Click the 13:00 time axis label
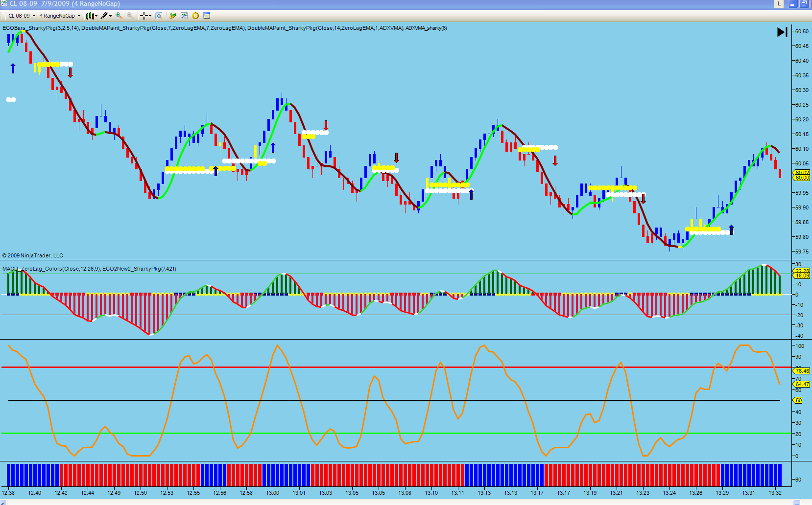 tap(273, 493)
